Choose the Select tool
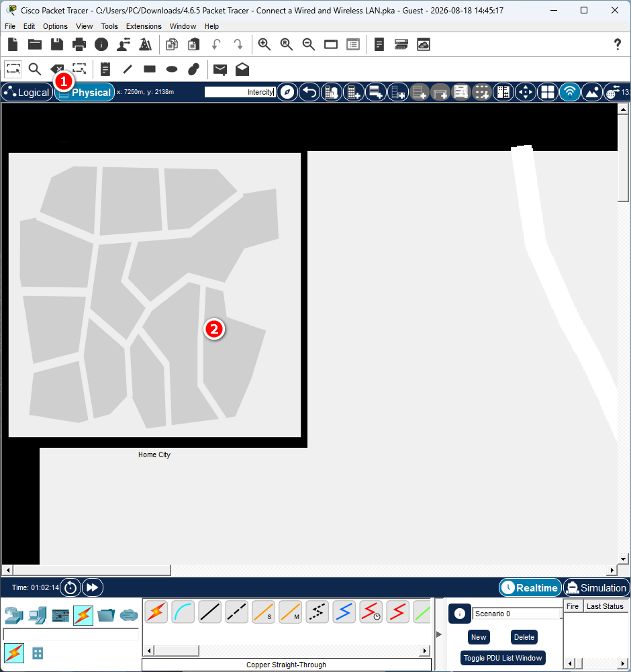 [13, 68]
